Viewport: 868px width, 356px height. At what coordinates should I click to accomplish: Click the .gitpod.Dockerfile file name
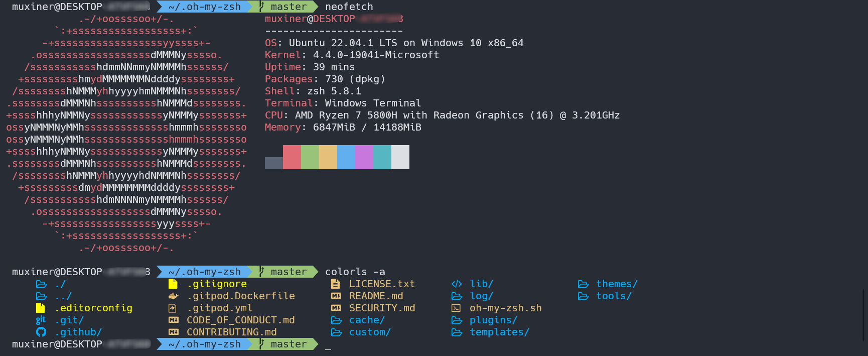tap(241, 296)
